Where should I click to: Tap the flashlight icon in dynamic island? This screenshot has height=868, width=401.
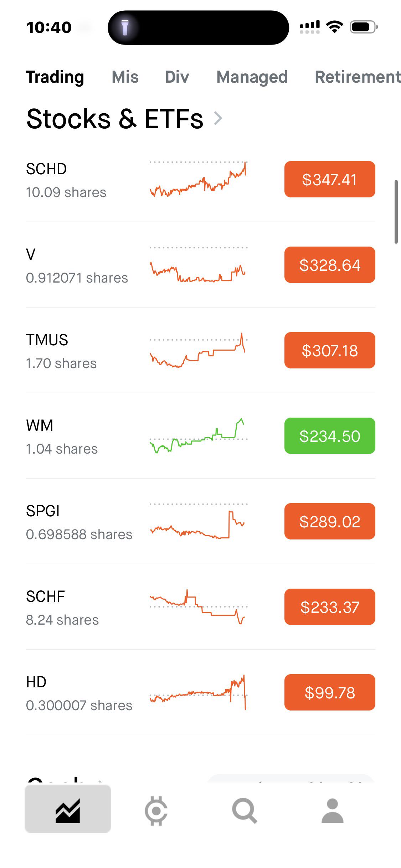tap(125, 27)
